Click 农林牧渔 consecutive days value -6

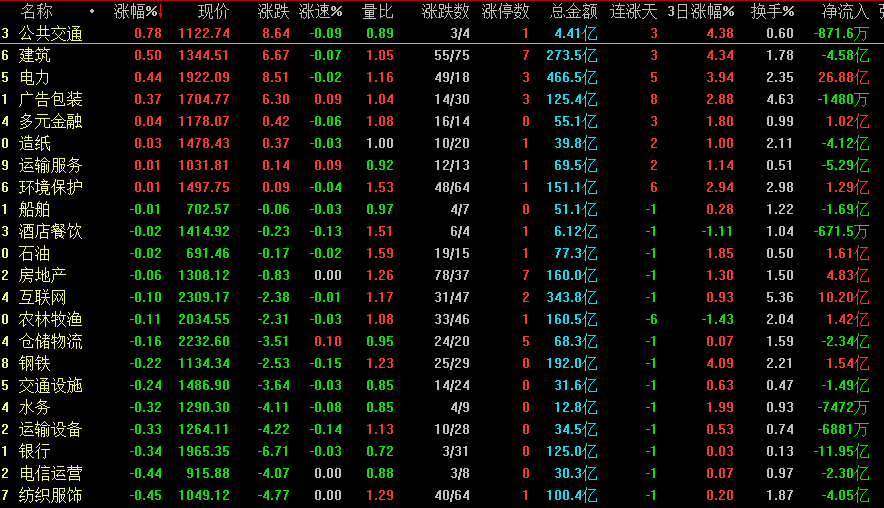click(651, 319)
